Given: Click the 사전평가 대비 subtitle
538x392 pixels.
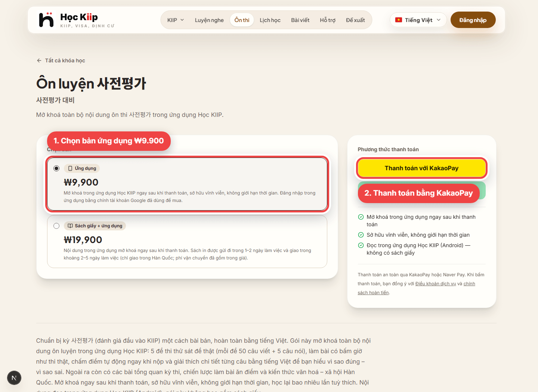Looking at the screenshot, I should pos(55,100).
